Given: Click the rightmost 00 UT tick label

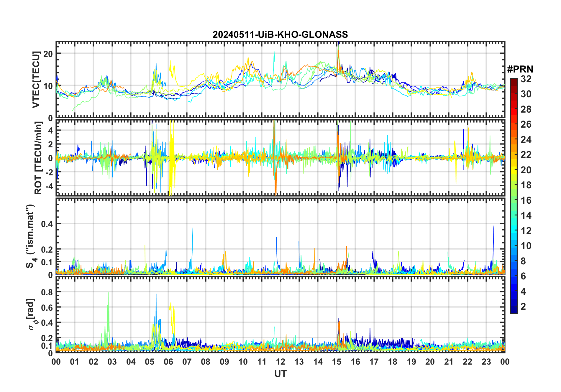Looking at the screenshot, I should tap(505, 362).
